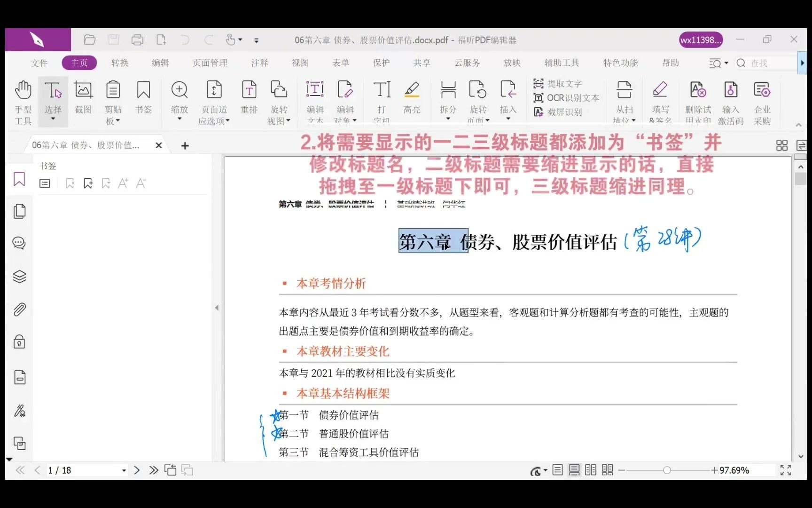Click the Fit Page (页面适应选项) icon
Screen dimensions: 812x508
tap(214, 90)
